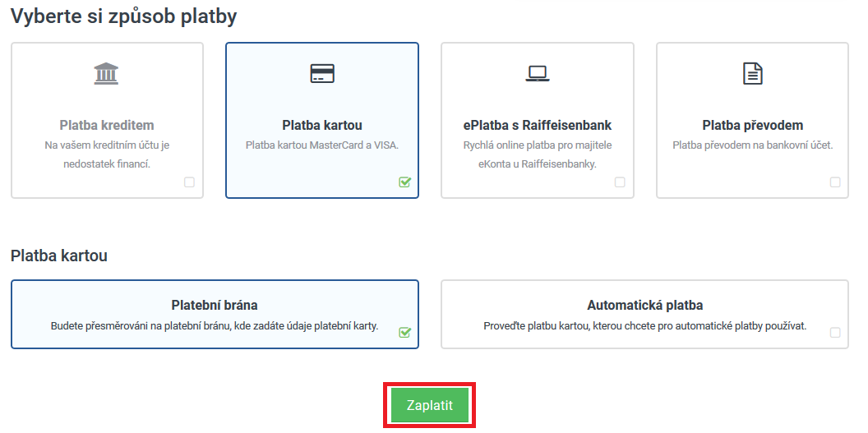Click the laptop icon for ePlatba

(538, 74)
